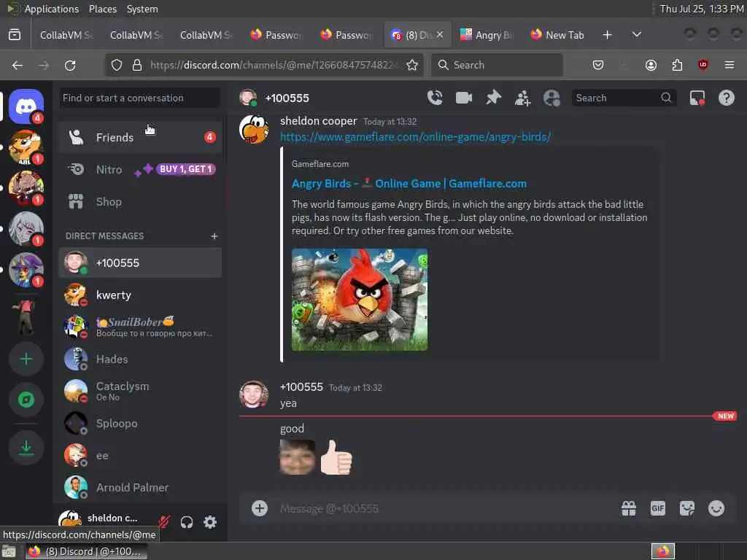Open the Nitro page

140,169
